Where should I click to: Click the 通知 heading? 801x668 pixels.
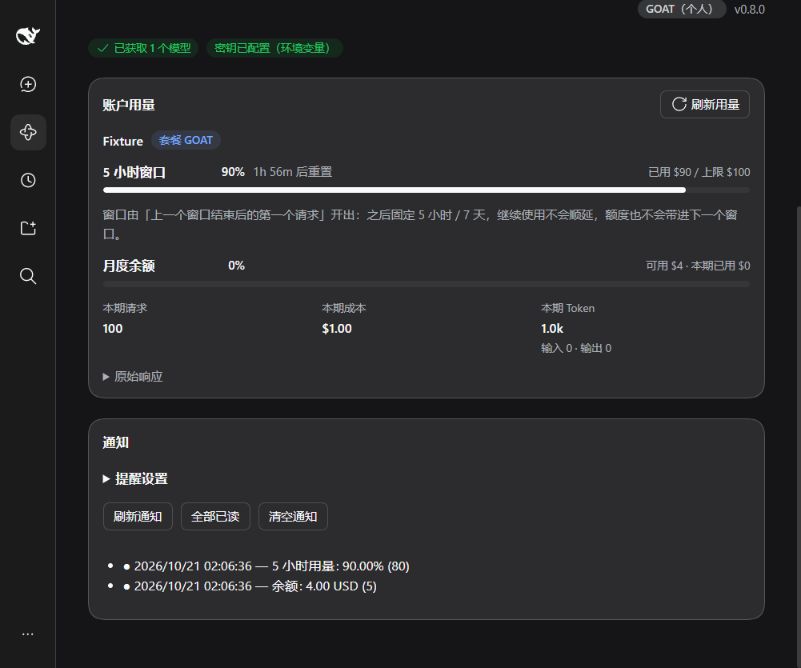pyautogui.click(x=115, y=442)
